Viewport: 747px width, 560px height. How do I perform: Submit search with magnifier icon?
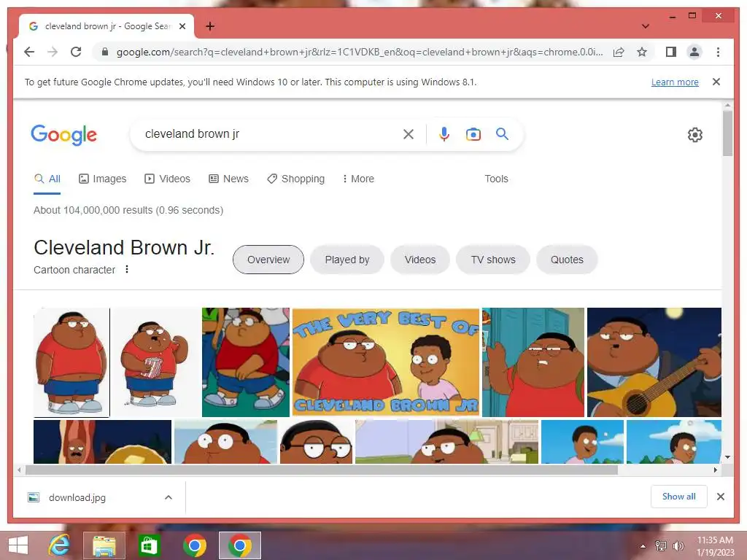[502, 134]
